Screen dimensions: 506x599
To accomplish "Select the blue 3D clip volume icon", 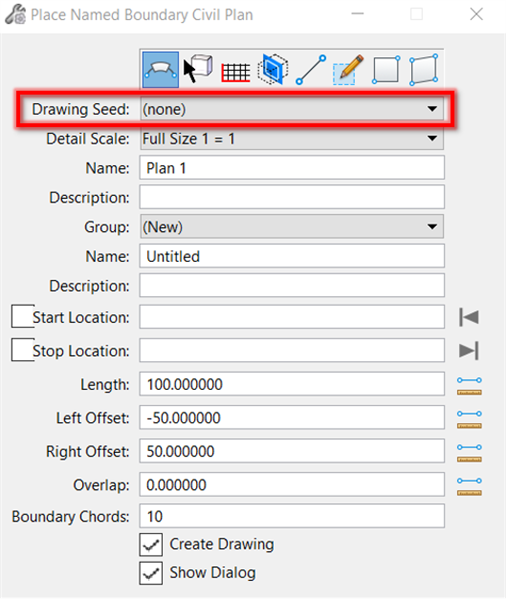I will (273, 69).
